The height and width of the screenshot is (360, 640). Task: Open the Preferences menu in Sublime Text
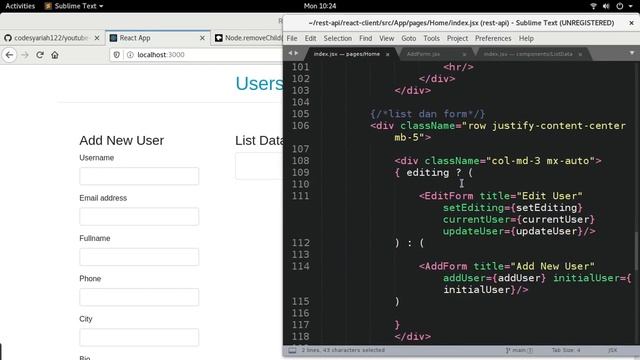coord(493,38)
